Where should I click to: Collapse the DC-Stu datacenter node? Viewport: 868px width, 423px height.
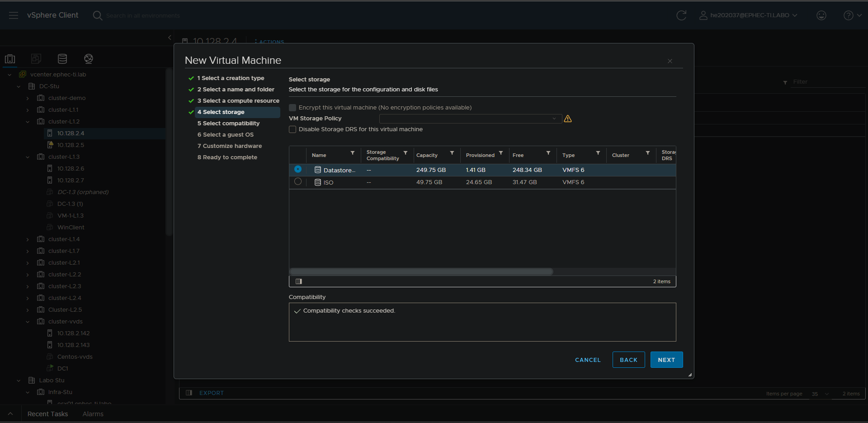coord(19,86)
